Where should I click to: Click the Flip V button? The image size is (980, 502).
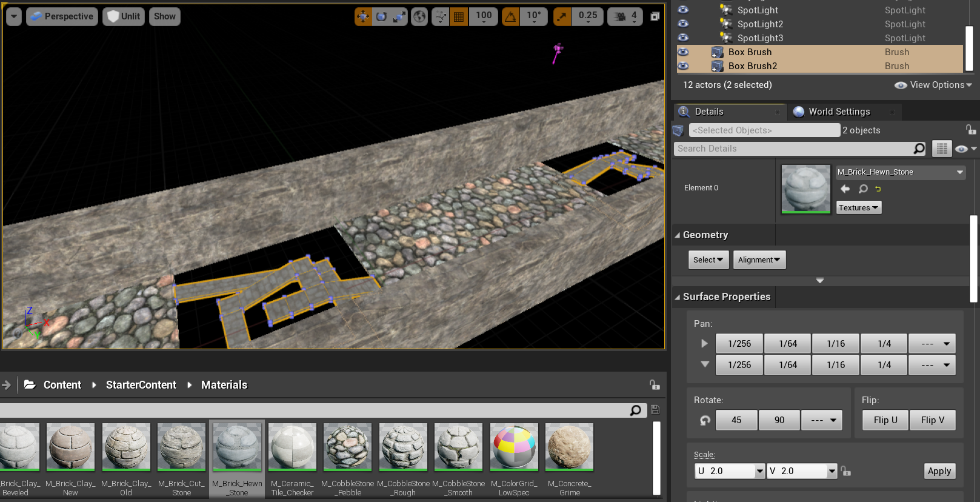[933, 420]
